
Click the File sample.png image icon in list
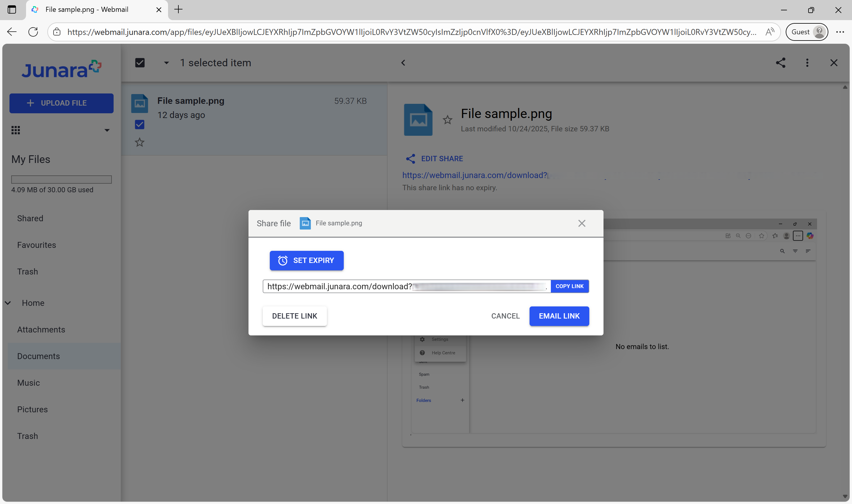coord(140,103)
